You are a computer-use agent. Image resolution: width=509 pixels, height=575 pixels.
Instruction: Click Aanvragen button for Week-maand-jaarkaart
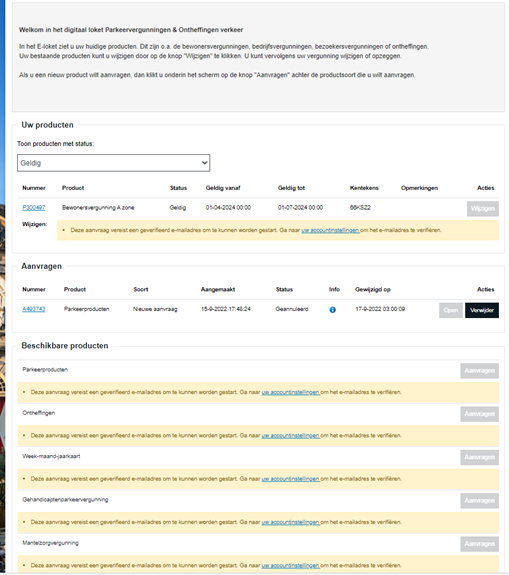coord(479,457)
